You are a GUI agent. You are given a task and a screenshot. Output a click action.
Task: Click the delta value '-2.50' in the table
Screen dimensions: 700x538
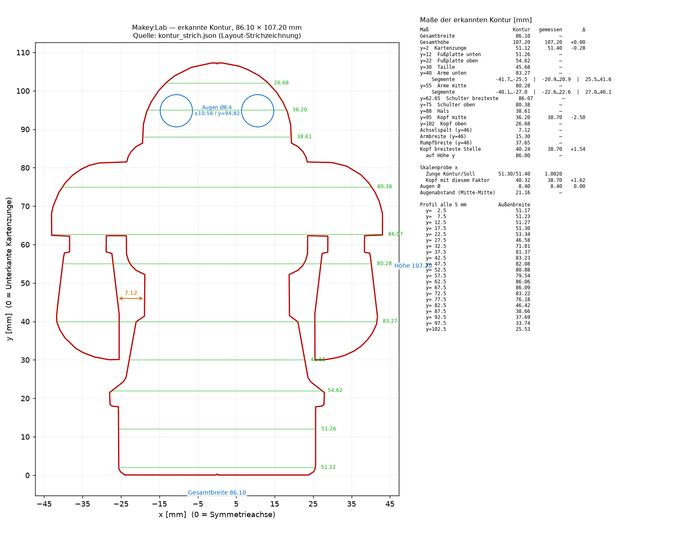(578, 117)
